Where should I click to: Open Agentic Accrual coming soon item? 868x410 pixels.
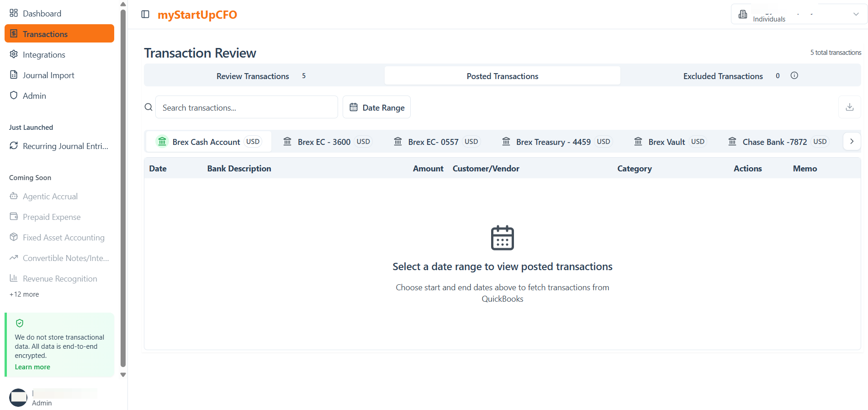[x=59, y=196]
